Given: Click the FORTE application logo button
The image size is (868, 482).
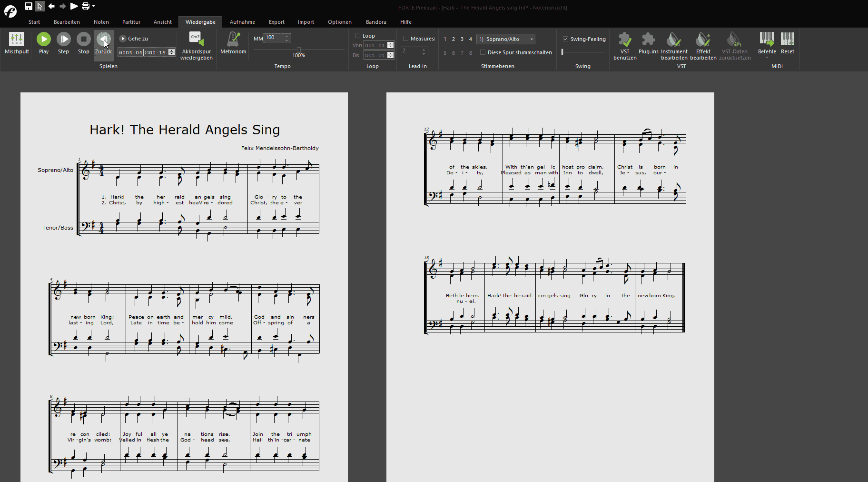Looking at the screenshot, I should [x=10, y=11].
